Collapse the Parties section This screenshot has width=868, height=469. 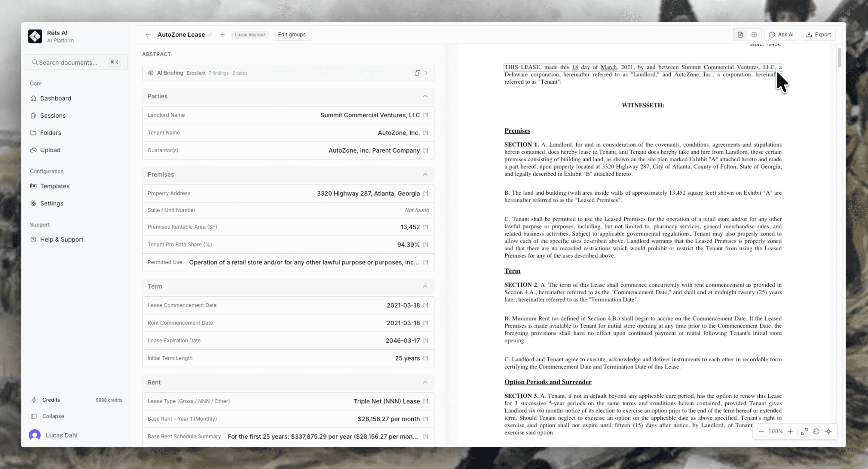click(x=425, y=96)
